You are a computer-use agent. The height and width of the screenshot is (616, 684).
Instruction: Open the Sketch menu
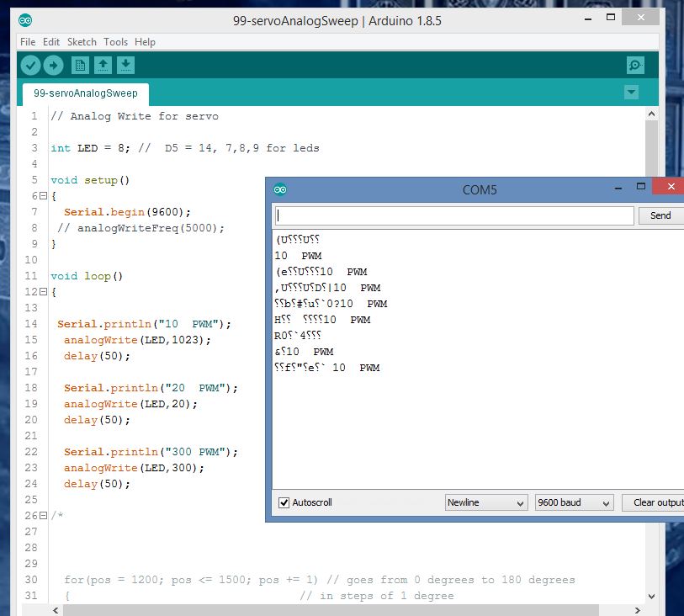pyautogui.click(x=82, y=41)
